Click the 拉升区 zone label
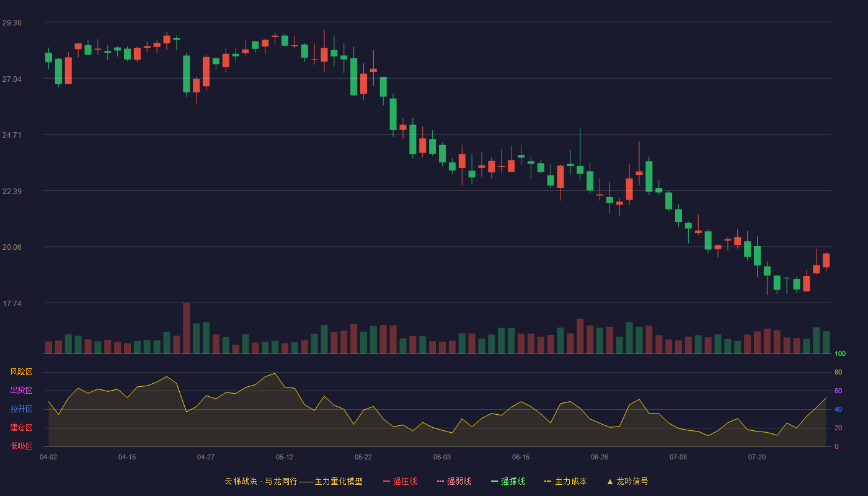Image resolution: width=868 pixels, height=496 pixels. [x=21, y=409]
